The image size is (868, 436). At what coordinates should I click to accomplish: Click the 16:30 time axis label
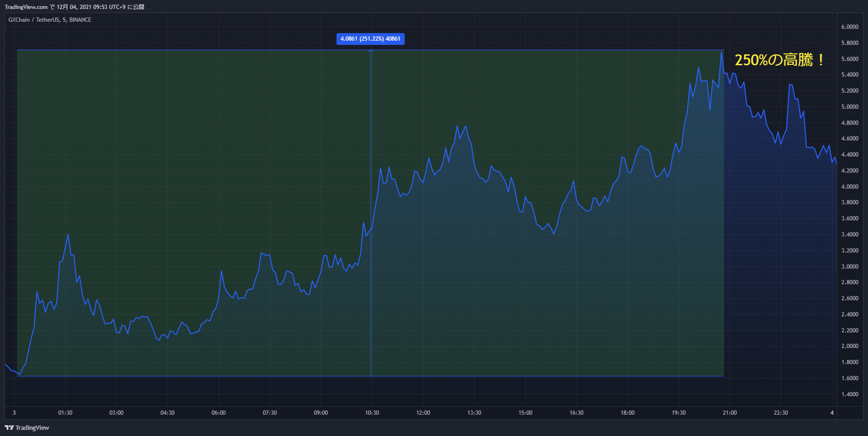pyautogui.click(x=576, y=413)
